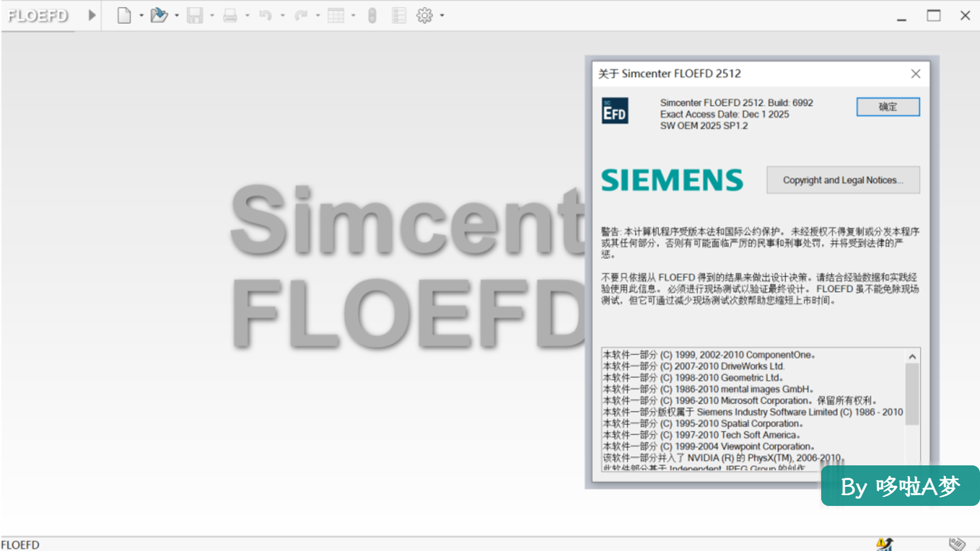Click the EFD product icon in About dialog

(615, 111)
